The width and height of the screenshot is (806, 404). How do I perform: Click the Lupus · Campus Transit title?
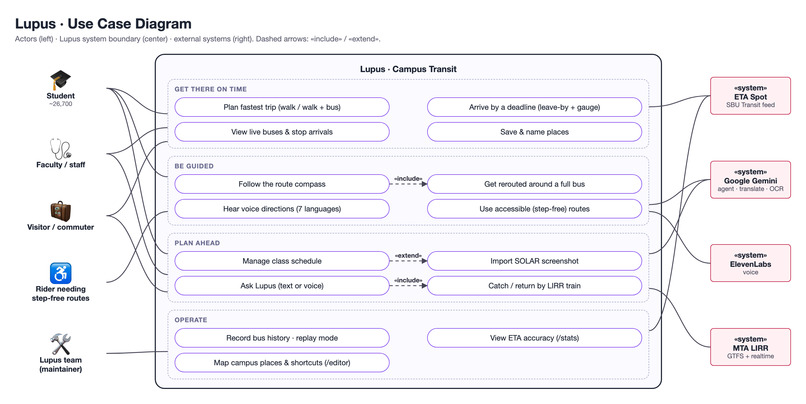pos(408,69)
